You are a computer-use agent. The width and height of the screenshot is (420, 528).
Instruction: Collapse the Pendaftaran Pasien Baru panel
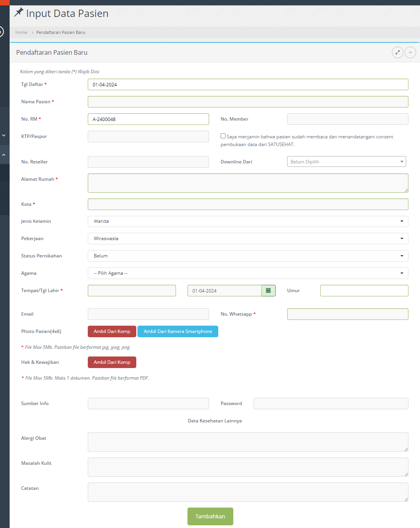(x=410, y=52)
